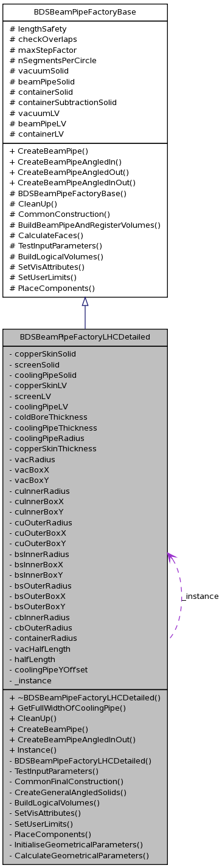Screen dimensions: 222x868
Task: Click the purple dashed _instance arrowhead
Action: pos(172,556)
